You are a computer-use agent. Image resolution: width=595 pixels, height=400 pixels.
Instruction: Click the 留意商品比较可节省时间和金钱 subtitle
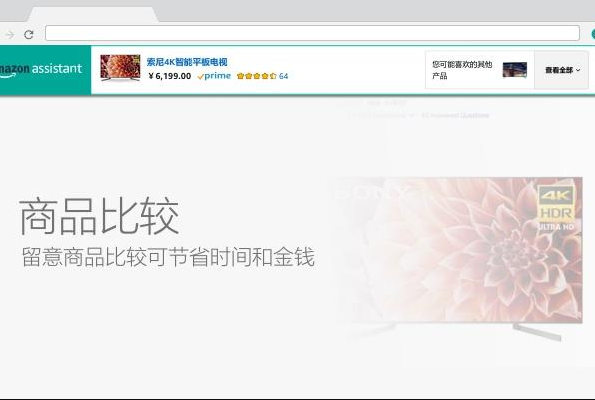pyautogui.click(x=168, y=257)
